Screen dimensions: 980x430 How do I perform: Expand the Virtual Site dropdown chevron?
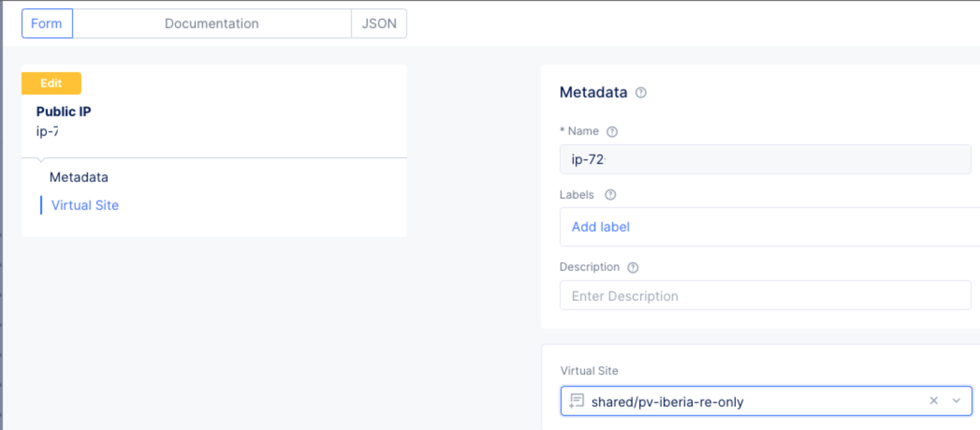coord(956,400)
